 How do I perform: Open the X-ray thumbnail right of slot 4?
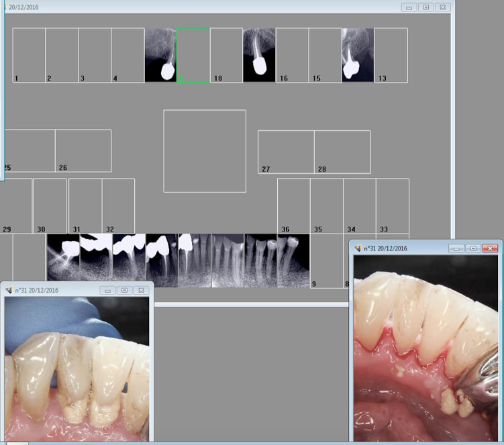(x=160, y=55)
